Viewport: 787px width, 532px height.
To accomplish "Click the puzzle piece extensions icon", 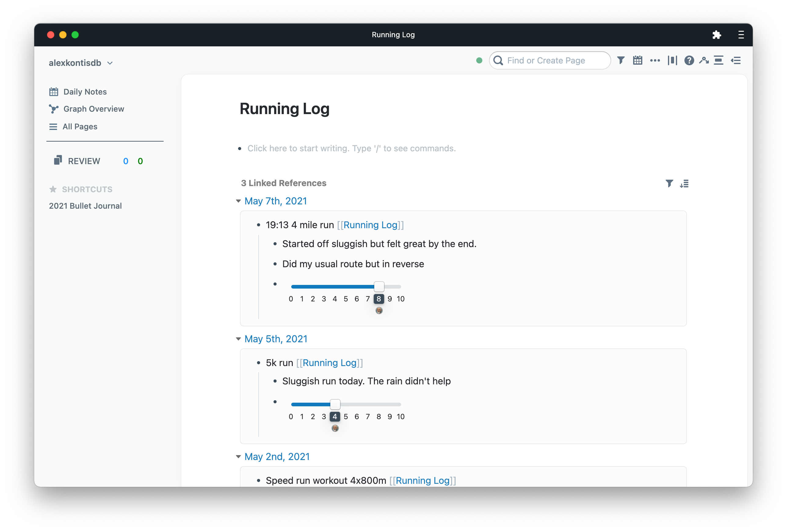I will 716,35.
